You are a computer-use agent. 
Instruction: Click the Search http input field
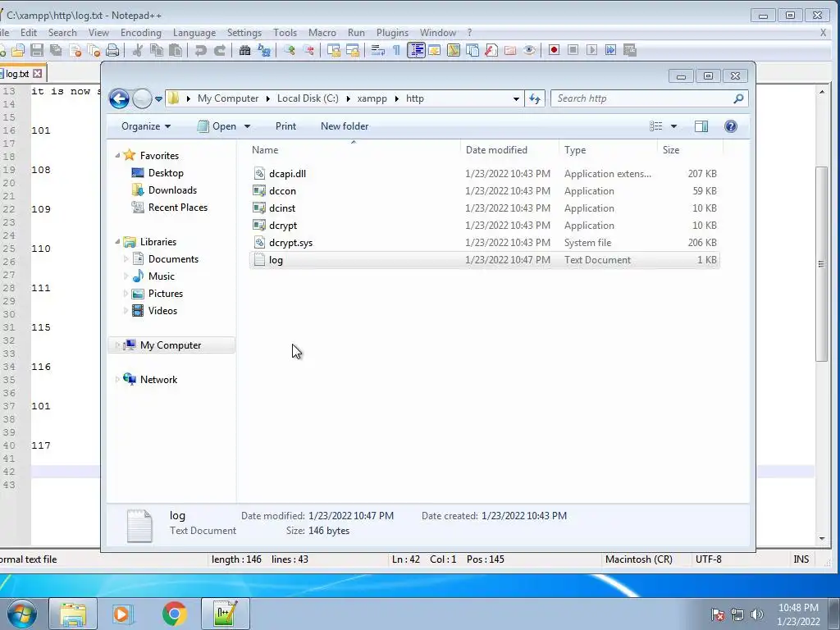tap(643, 98)
